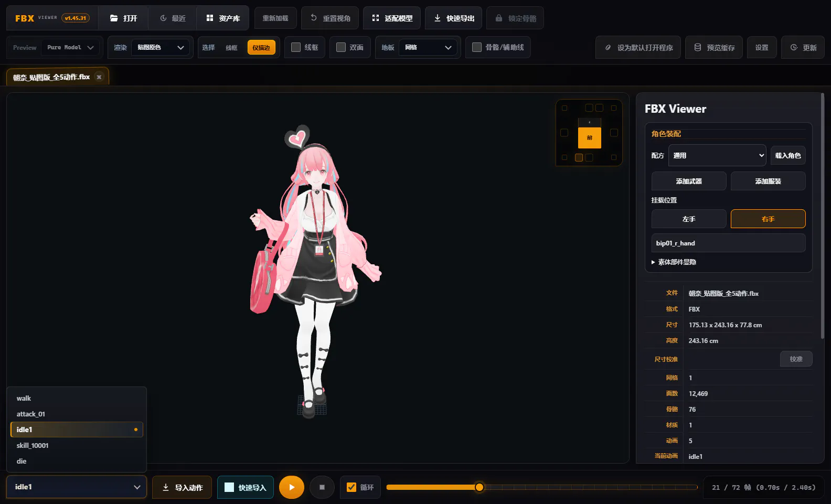Screen dimensions: 831x504
Task: Enable the 线框 wireframe checkbox
Action: [x=296, y=48]
